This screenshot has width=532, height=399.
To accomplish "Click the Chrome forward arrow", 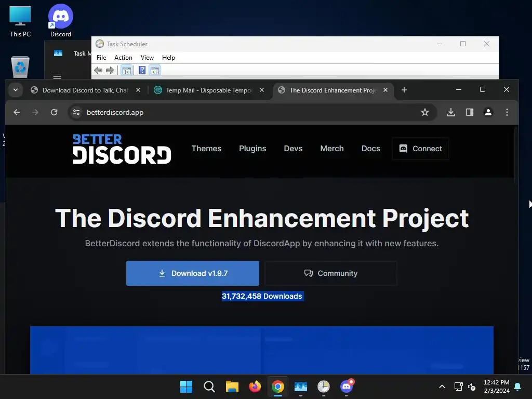I will [35, 112].
